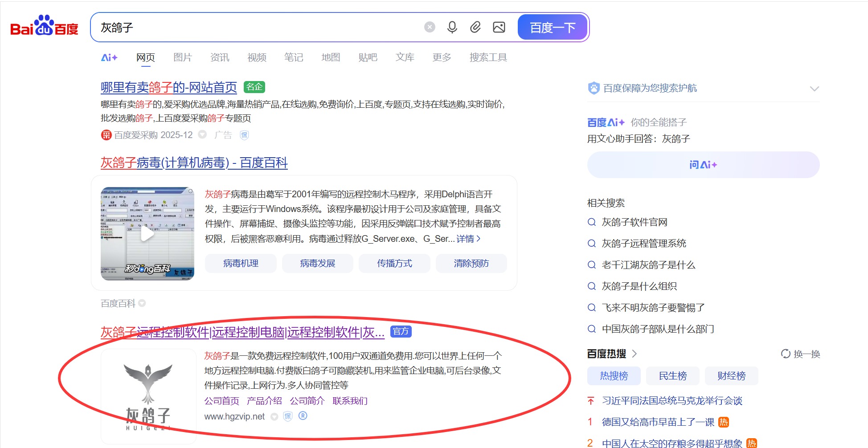Click into the search input field

coord(258,28)
